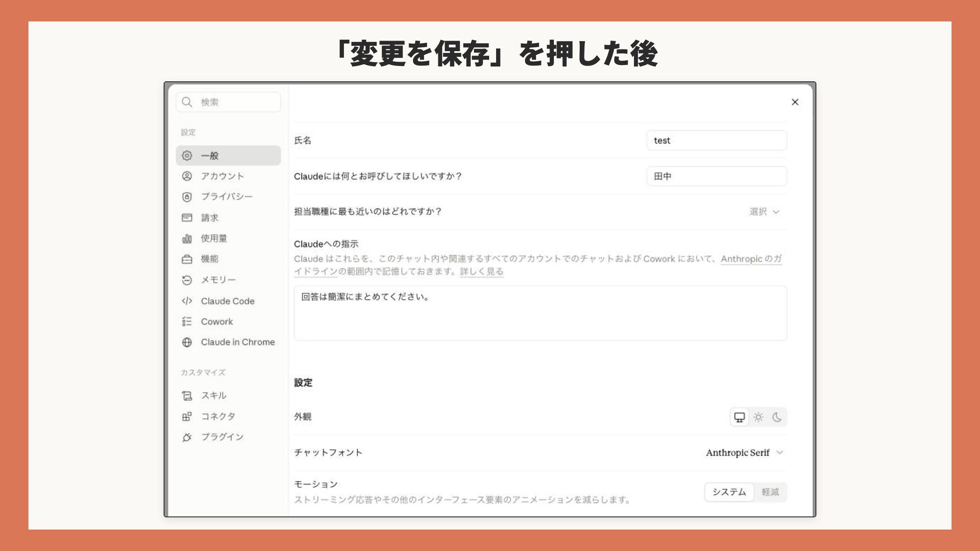Click the 検索 search field

point(228,102)
